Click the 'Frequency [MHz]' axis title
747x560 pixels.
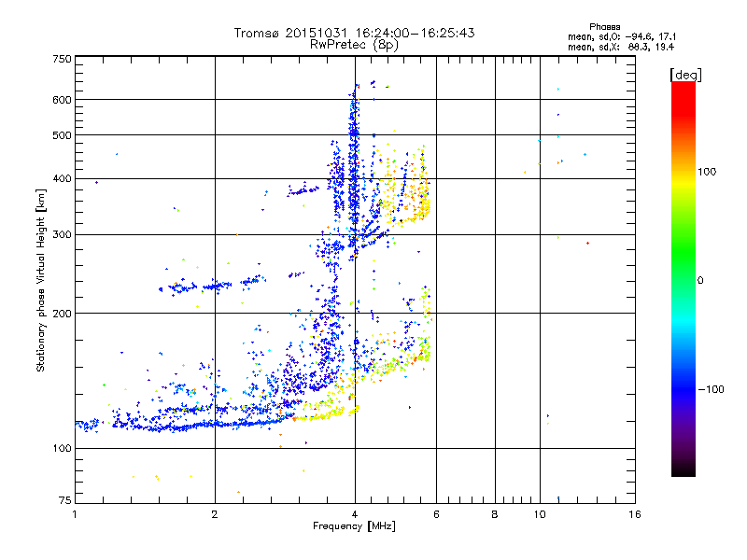point(354,526)
